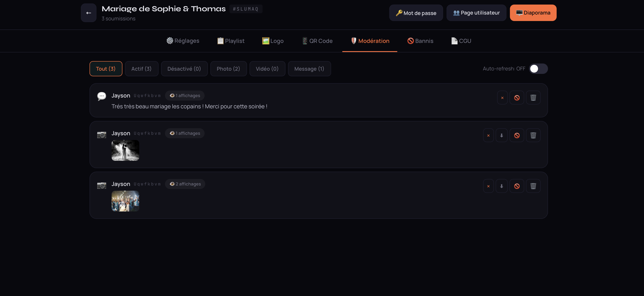The height and width of the screenshot is (296, 644).
Task: Show only Désactivé (0) submissions
Action: (x=184, y=69)
